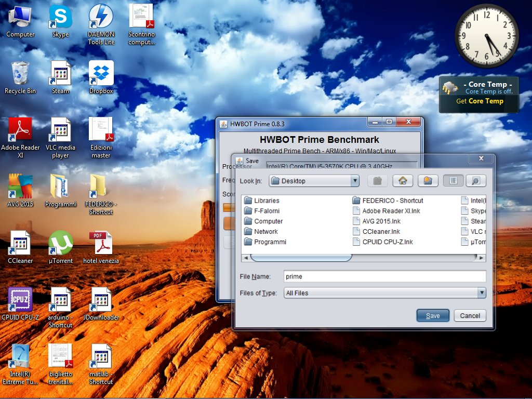The width and height of the screenshot is (532, 399).
Task: Open the Edizioni master PDF
Action: click(101, 138)
